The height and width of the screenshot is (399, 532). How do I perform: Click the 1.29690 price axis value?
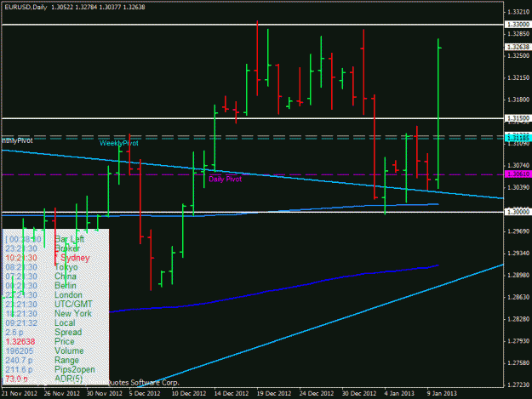point(518,231)
